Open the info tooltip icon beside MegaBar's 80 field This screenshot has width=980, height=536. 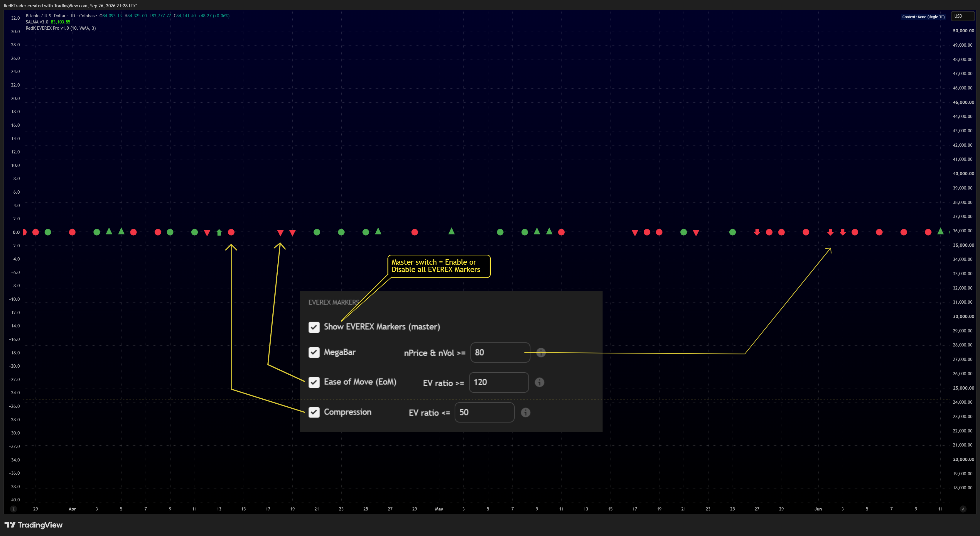pos(541,352)
